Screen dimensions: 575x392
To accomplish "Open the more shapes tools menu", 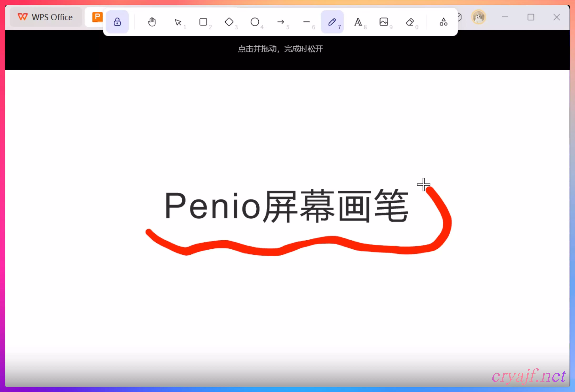I will (443, 22).
